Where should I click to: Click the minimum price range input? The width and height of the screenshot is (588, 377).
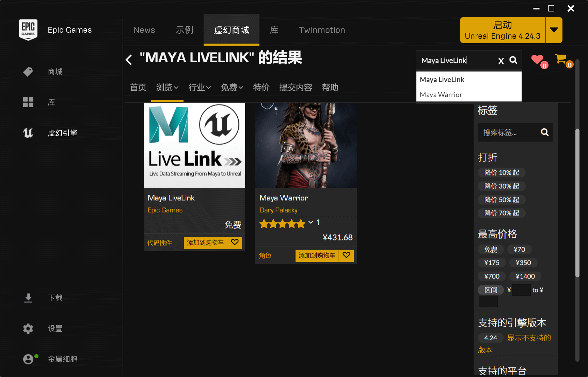click(x=521, y=290)
